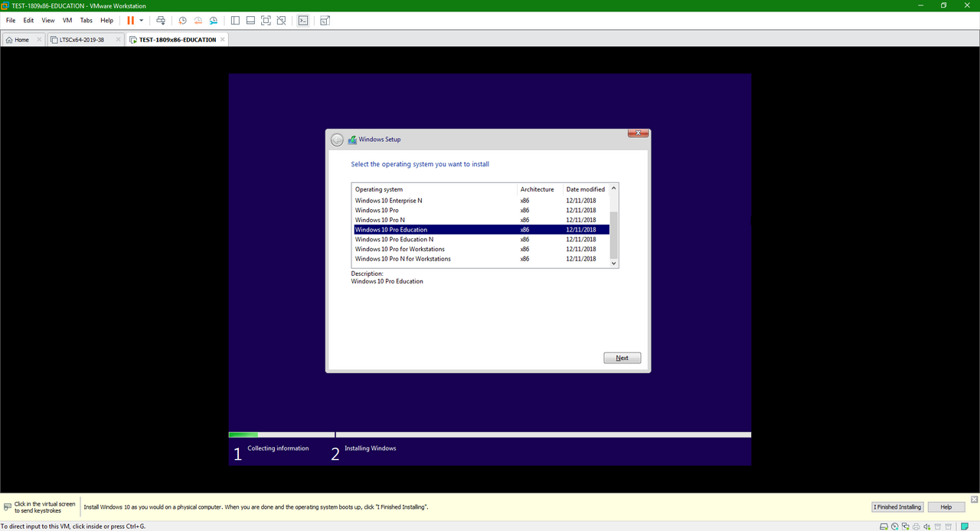Screen dimensions: 980x531
Task: Click the hard disk status icon
Action: click(884, 526)
